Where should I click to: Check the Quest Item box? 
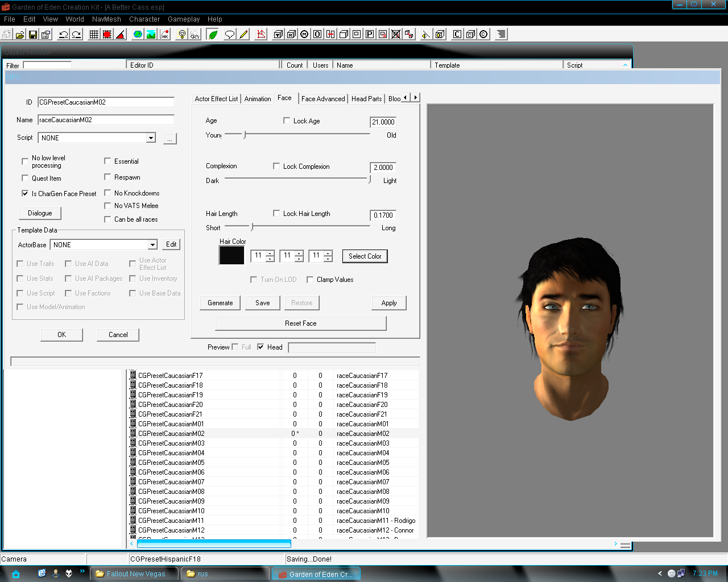(x=24, y=178)
